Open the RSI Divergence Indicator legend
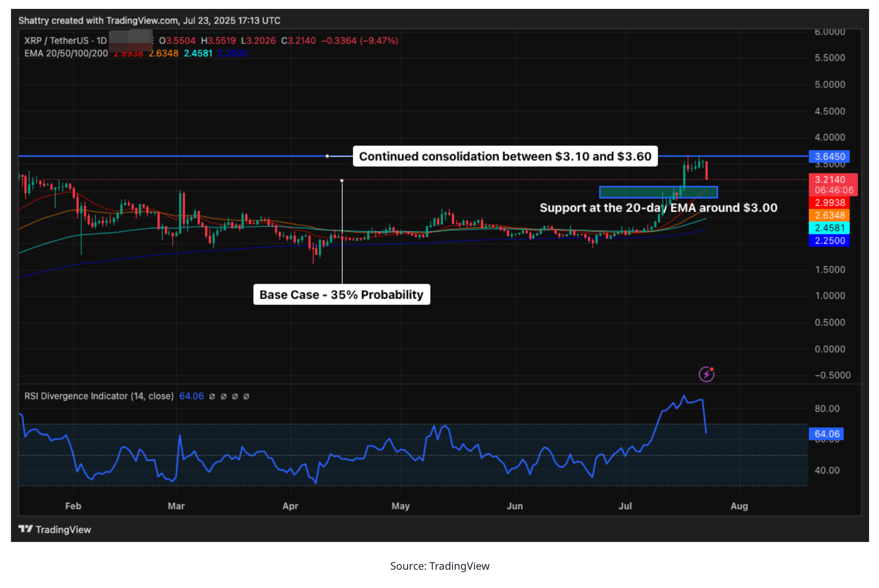Viewport: 879px width, 588px height. coord(99,396)
